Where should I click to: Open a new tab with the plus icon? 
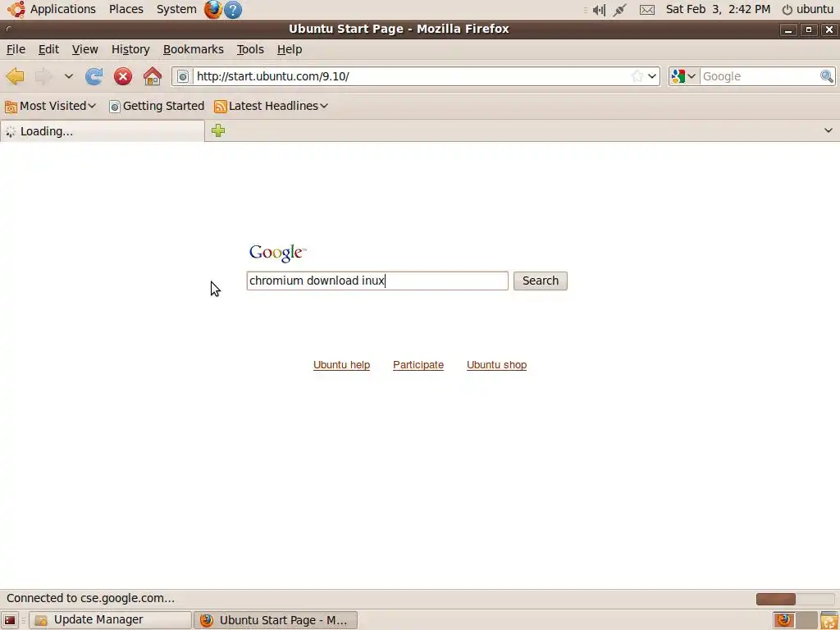218,130
